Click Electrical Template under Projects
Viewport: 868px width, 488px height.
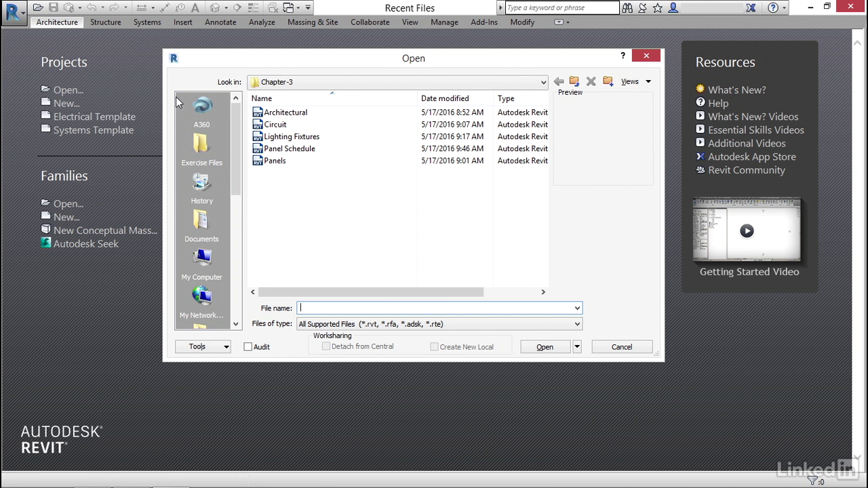[x=94, y=117]
